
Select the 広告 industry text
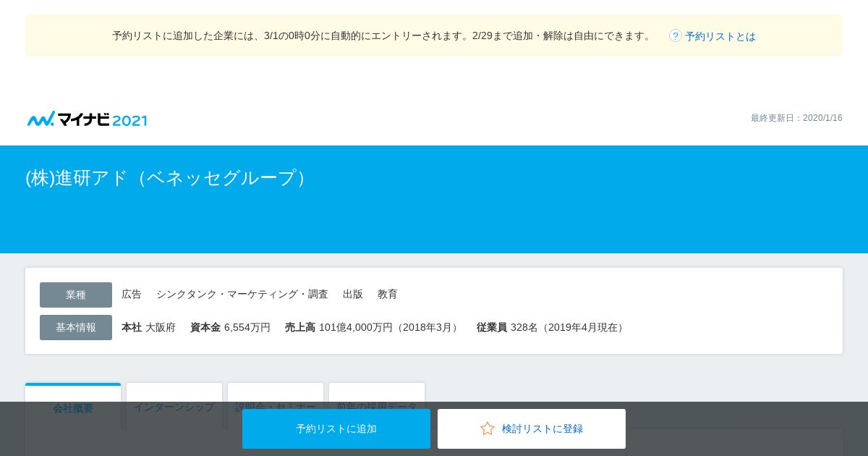tap(132, 294)
